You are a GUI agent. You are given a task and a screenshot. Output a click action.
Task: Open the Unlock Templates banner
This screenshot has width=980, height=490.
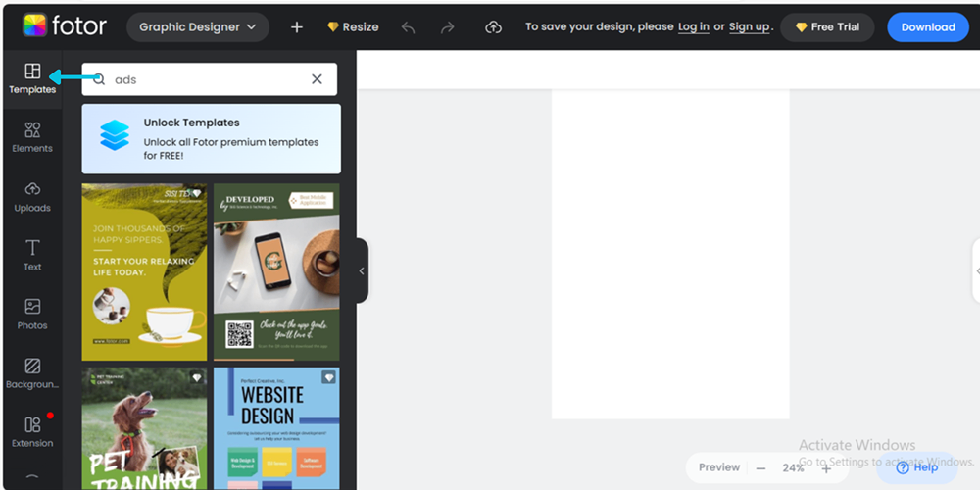212,139
